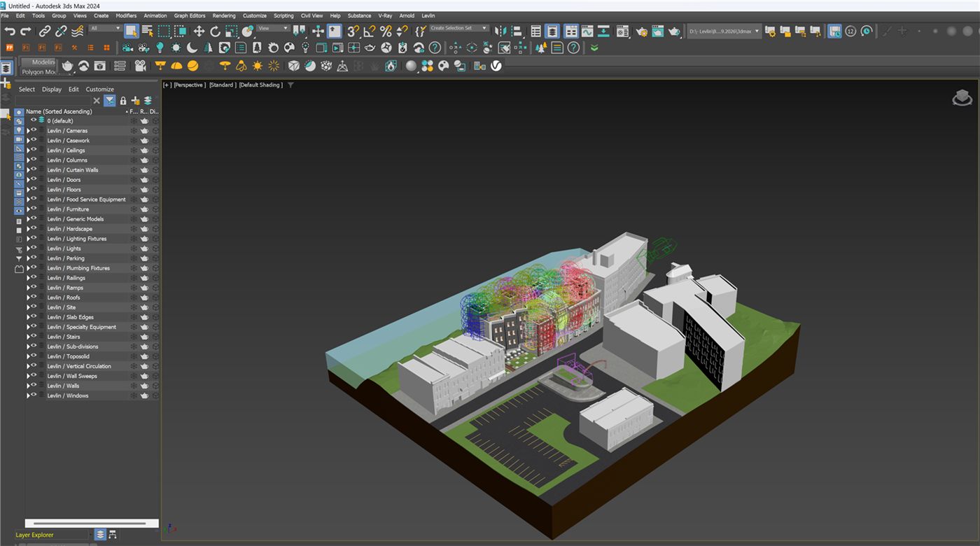
Task: Open the View reference coordinate dropdown
Action: tap(273, 28)
